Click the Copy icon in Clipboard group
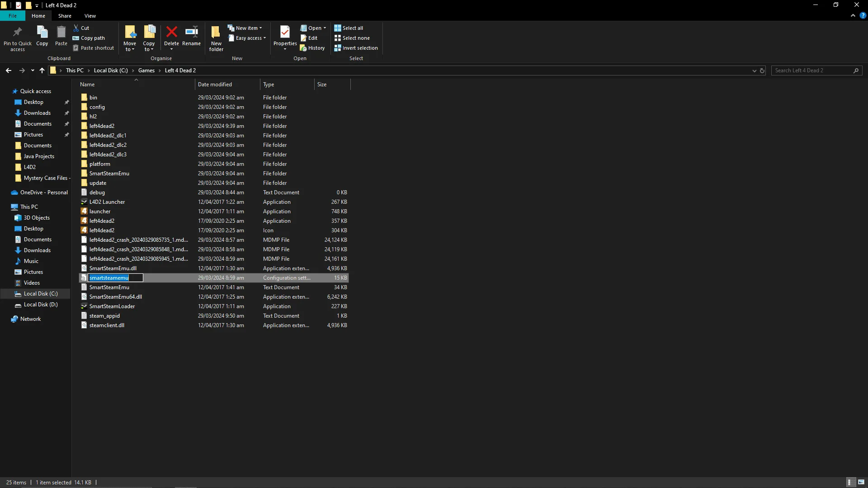Screen dimensions: 868x488 [x=42, y=33]
